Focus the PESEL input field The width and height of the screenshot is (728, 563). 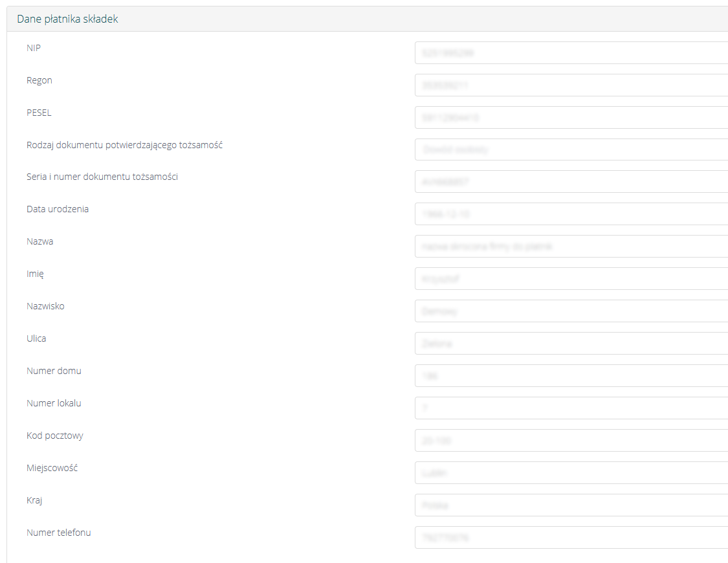[x=571, y=117]
